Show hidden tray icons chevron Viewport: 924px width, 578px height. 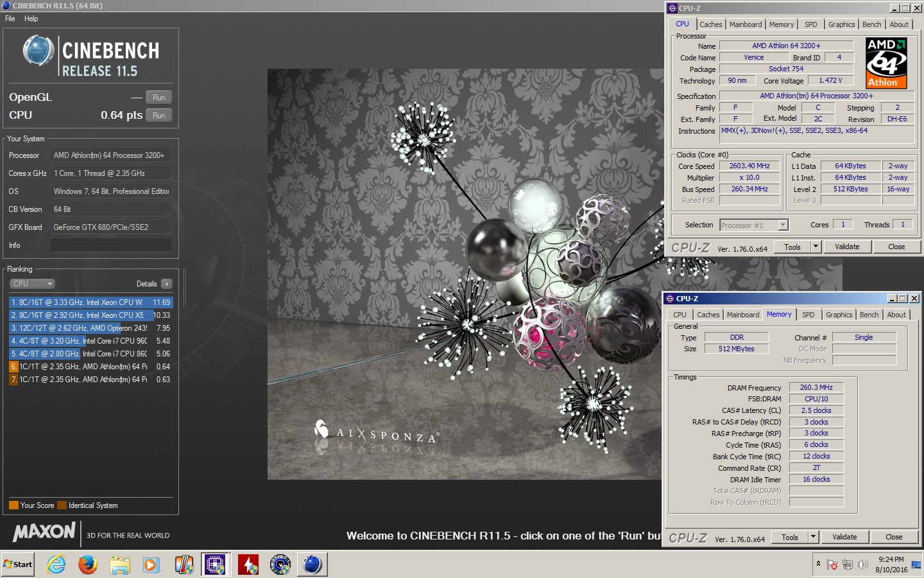pyautogui.click(x=818, y=564)
